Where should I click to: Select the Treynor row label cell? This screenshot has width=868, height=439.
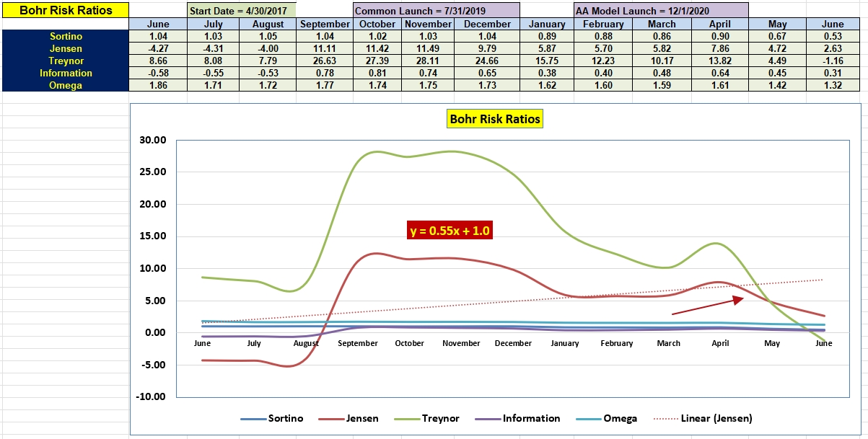coord(66,61)
